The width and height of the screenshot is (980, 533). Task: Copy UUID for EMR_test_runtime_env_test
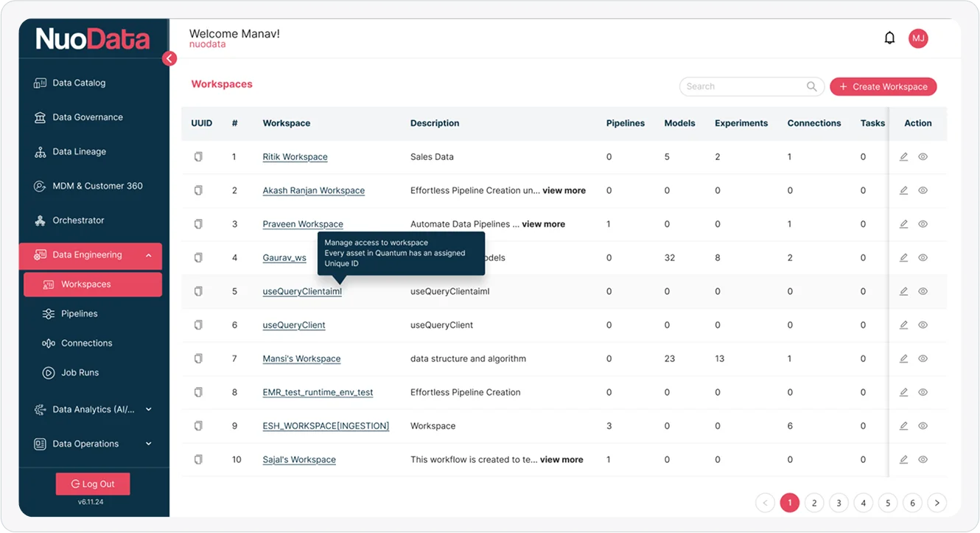[x=197, y=392]
